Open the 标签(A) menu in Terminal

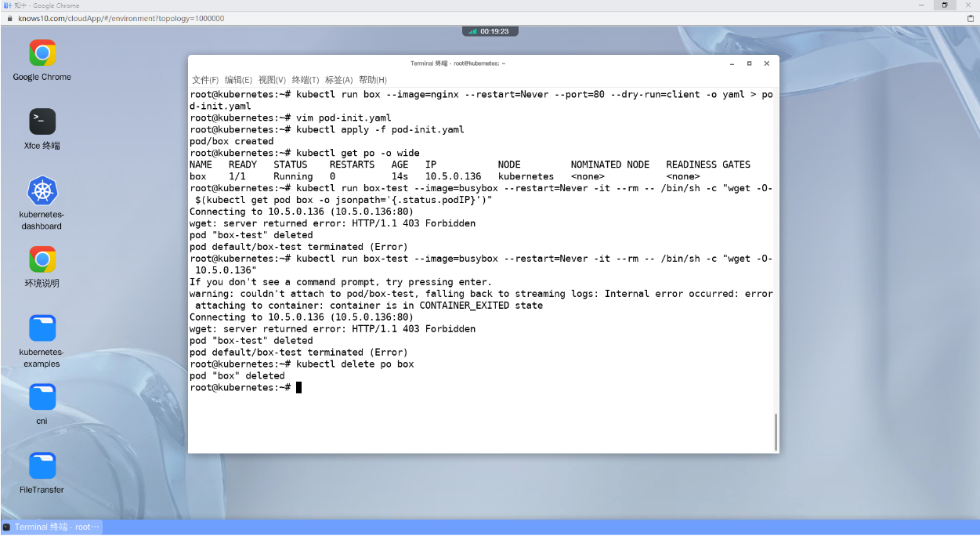tap(339, 80)
